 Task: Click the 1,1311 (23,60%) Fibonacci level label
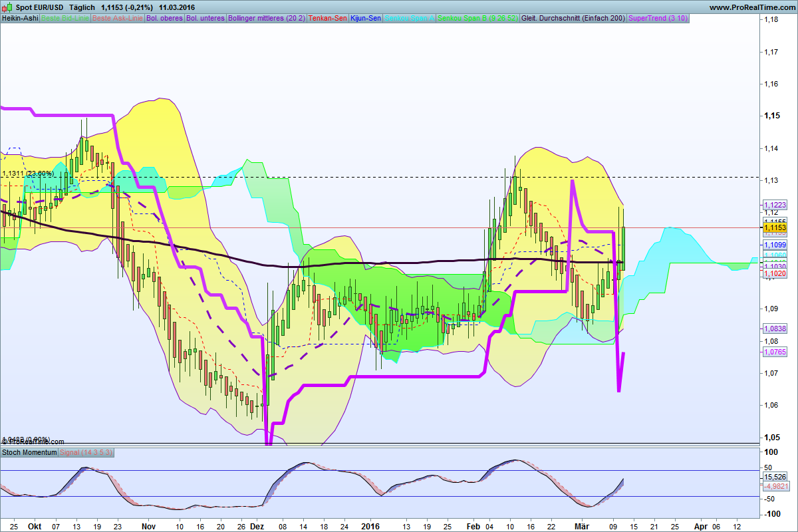point(28,174)
